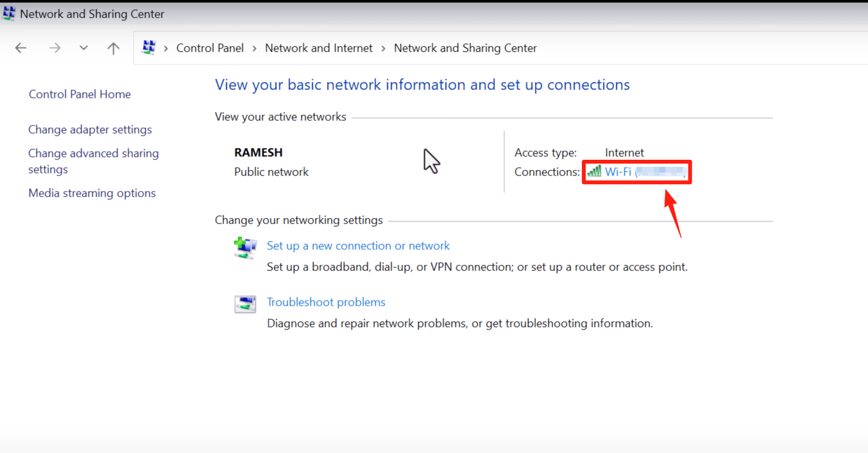The height and width of the screenshot is (453, 868).
Task: Select Control Panel in the breadcrumb path
Action: coord(210,48)
